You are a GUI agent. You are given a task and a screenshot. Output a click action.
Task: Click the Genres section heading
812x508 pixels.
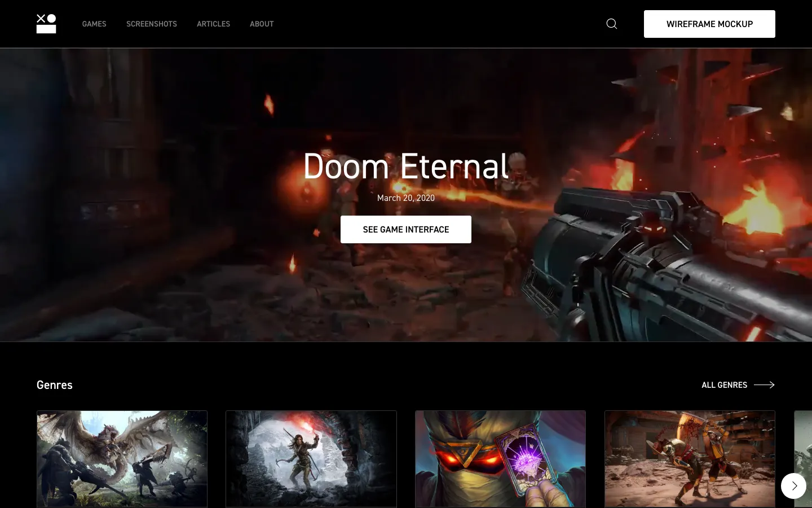(x=55, y=385)
